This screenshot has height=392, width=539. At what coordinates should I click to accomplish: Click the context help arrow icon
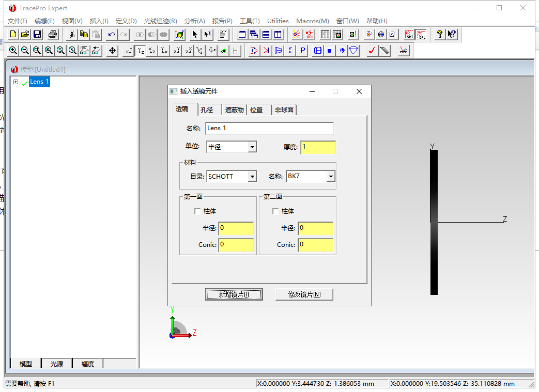[x=452, y=34]
